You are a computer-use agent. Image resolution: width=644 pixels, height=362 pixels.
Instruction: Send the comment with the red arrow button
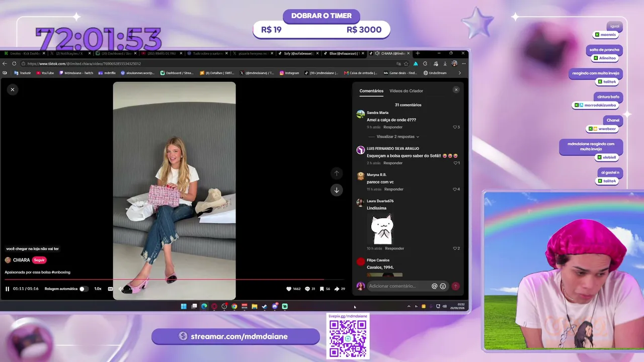click(455, 286)
